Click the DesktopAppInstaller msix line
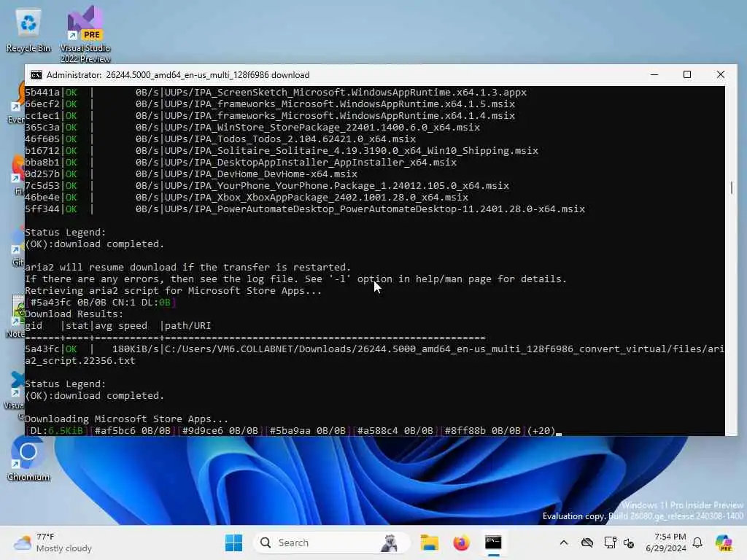 point(241,163)
